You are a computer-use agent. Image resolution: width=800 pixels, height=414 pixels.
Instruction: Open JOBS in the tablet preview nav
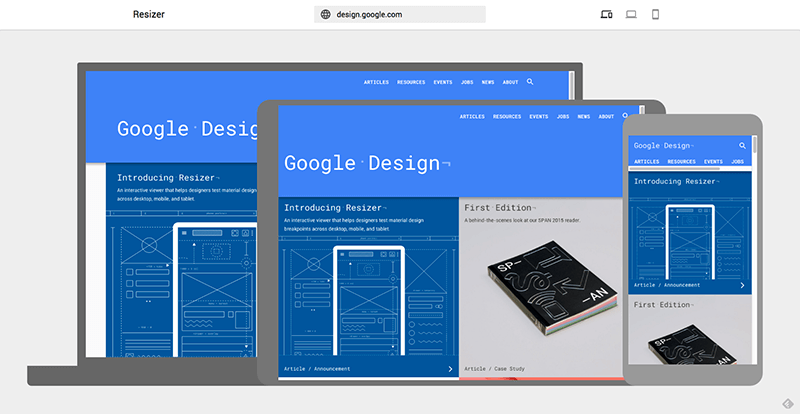pyautogui.click(x=563, y=116)
